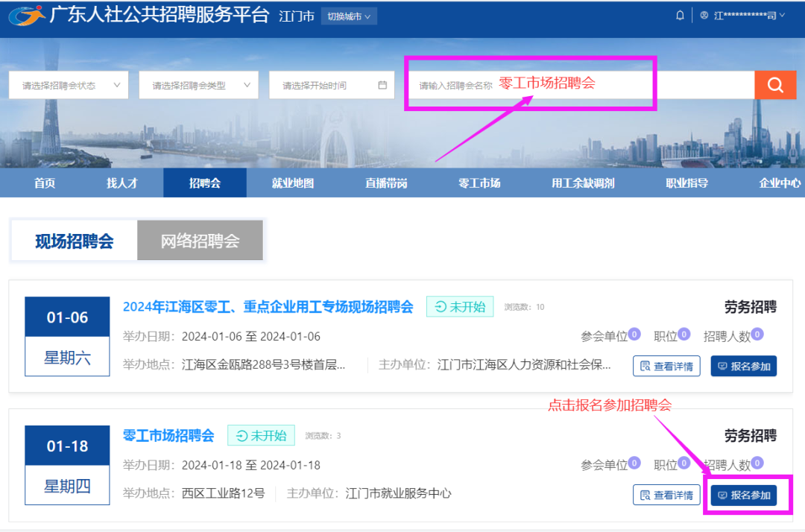Screen dimensions: 805x532
Task: Select the 现场招聘会 tab
Action: tap(74, 241)
